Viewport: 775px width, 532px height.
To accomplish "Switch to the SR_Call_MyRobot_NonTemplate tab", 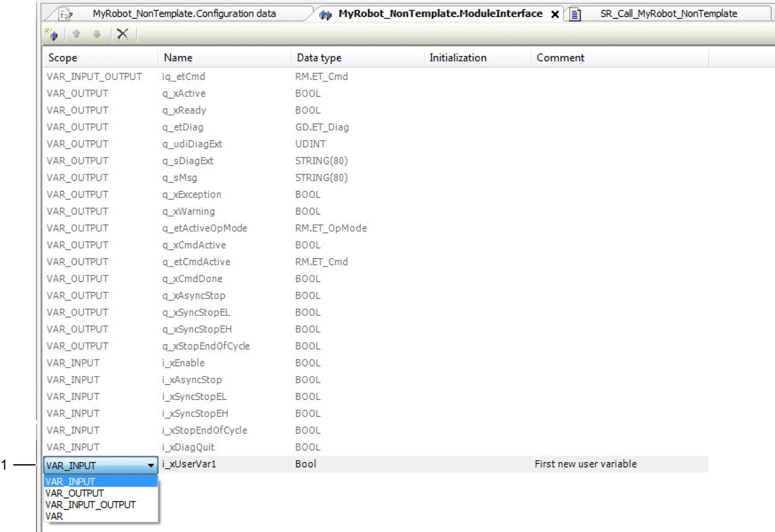I will 669,14.
